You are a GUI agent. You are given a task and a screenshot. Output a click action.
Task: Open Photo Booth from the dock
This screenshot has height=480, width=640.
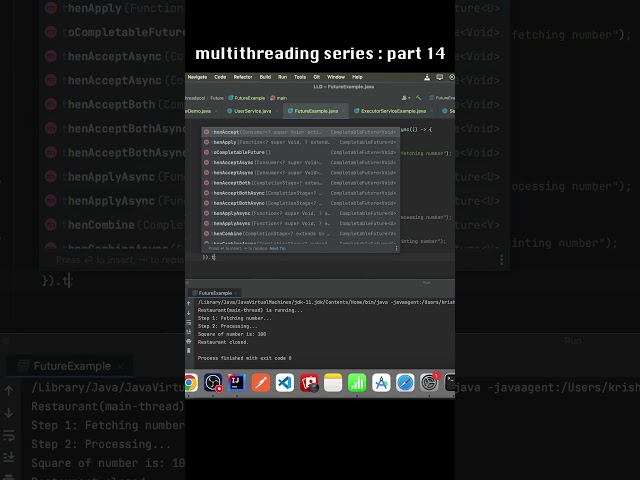tap(309, 383)
